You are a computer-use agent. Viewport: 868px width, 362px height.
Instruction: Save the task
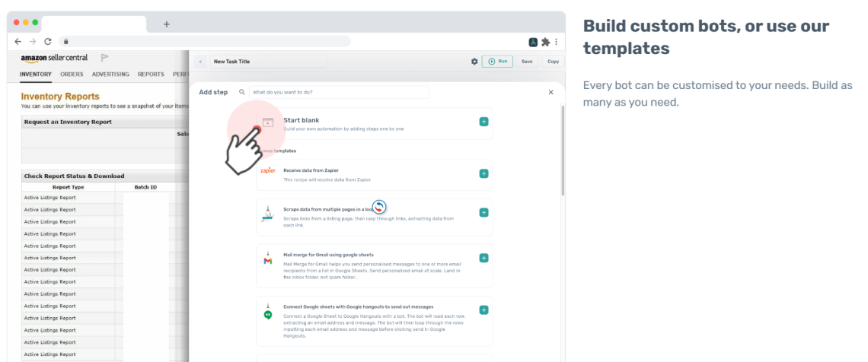[x=527, y=62]
